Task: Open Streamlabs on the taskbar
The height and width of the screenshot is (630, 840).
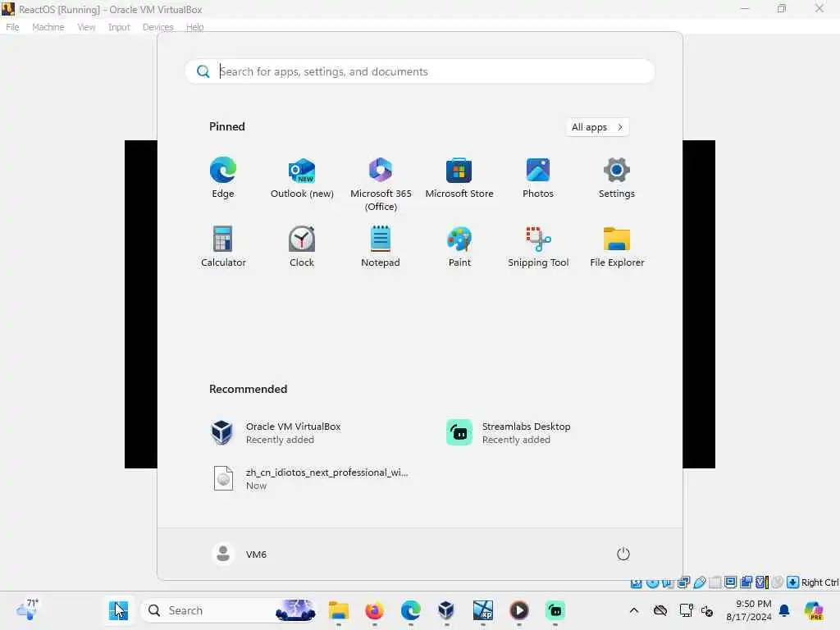Action: pyautogui.click(x=555, y=610)
